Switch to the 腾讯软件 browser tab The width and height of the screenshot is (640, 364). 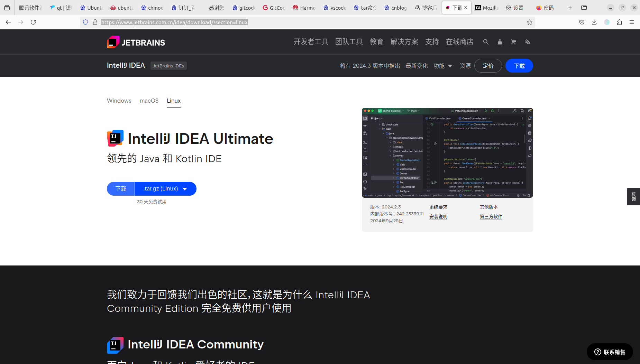[30, 8]
